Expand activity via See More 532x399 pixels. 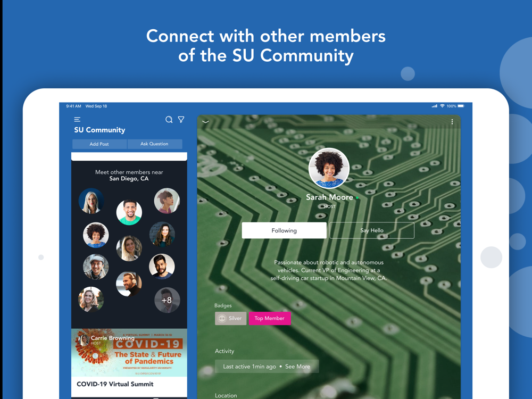(297, 367)
